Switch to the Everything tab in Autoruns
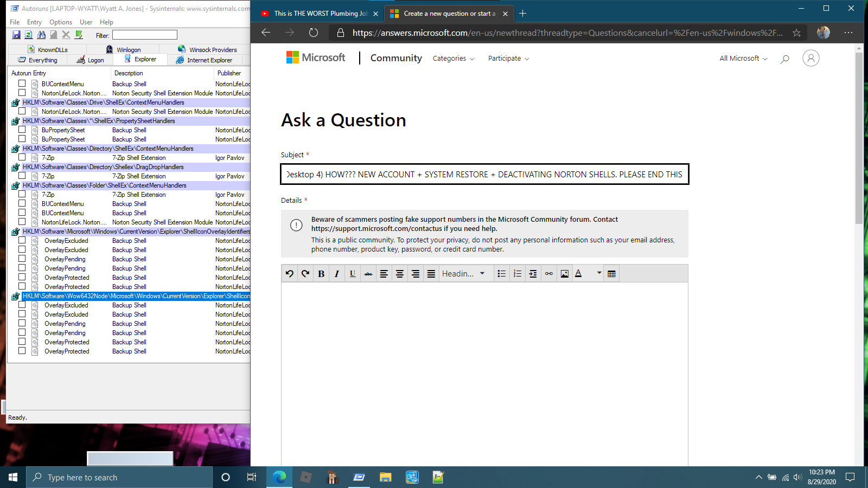 pos(38,60)
